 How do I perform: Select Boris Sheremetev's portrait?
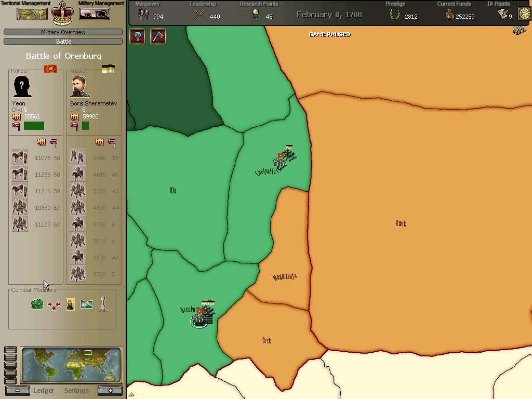80,87
